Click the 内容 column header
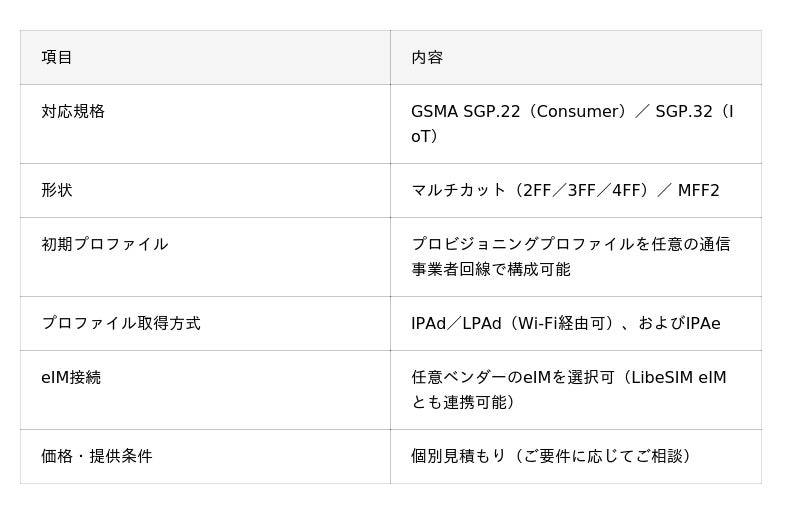 coord(427,58)
